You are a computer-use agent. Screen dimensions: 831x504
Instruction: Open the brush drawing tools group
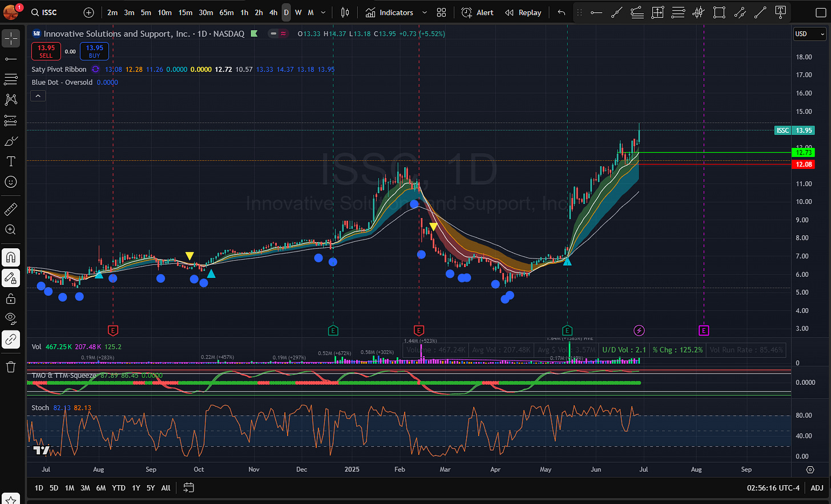[x=11, y=140]
